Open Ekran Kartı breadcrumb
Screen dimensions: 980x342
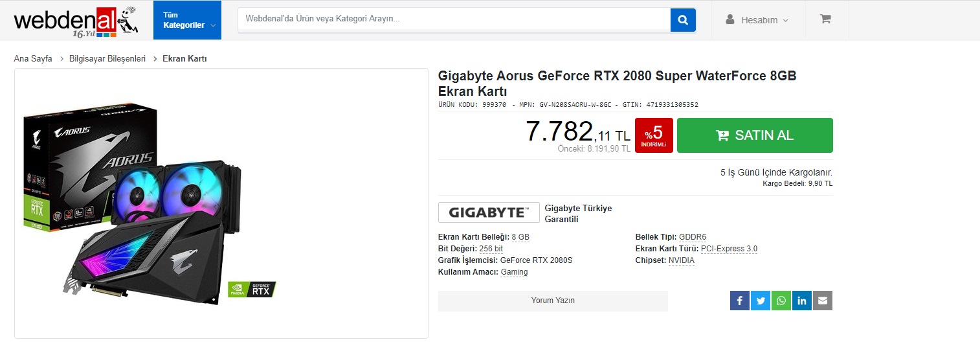click(184, 59)
